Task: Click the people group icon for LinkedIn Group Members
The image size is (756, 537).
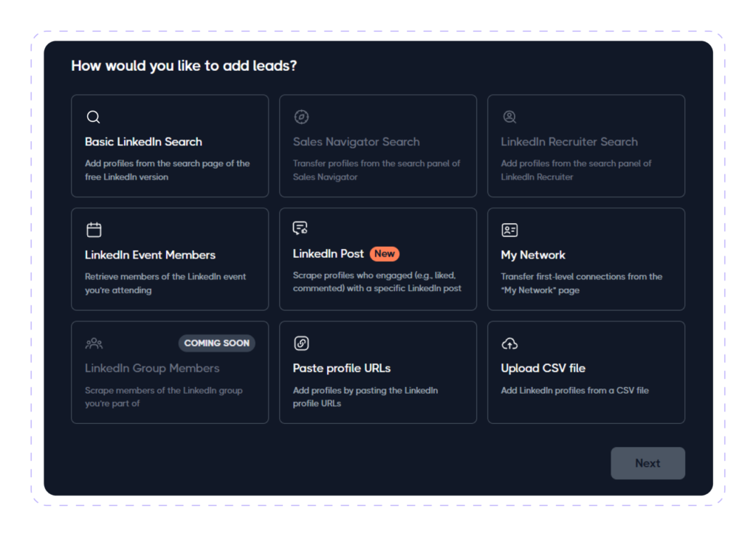Action: coord(94,343)
